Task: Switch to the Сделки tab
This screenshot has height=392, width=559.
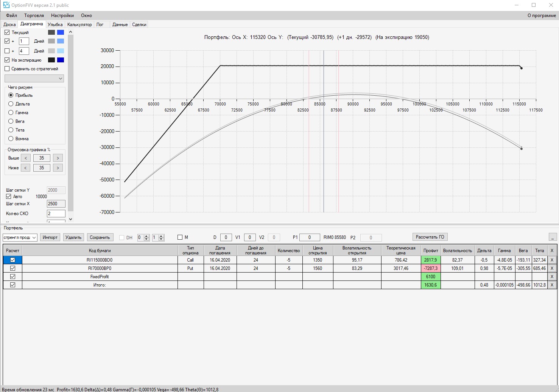Action: (x=139, y=25)
